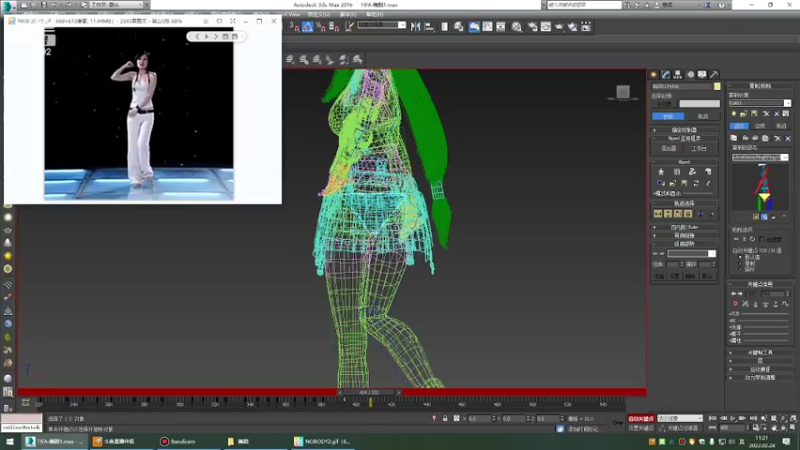Toggle Angle Snap in main toolbar

pos(308,27)
